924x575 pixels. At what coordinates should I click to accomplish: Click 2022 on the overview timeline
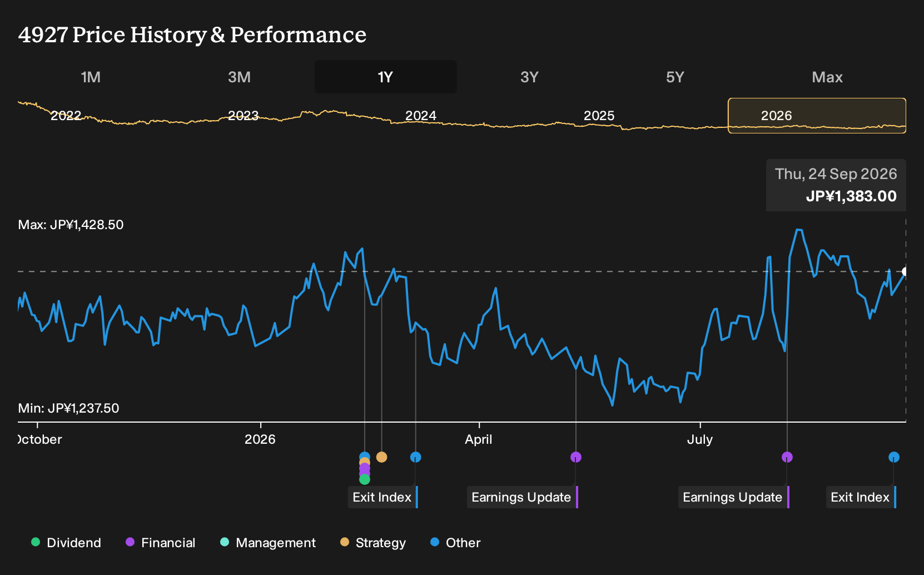[66, 116]
